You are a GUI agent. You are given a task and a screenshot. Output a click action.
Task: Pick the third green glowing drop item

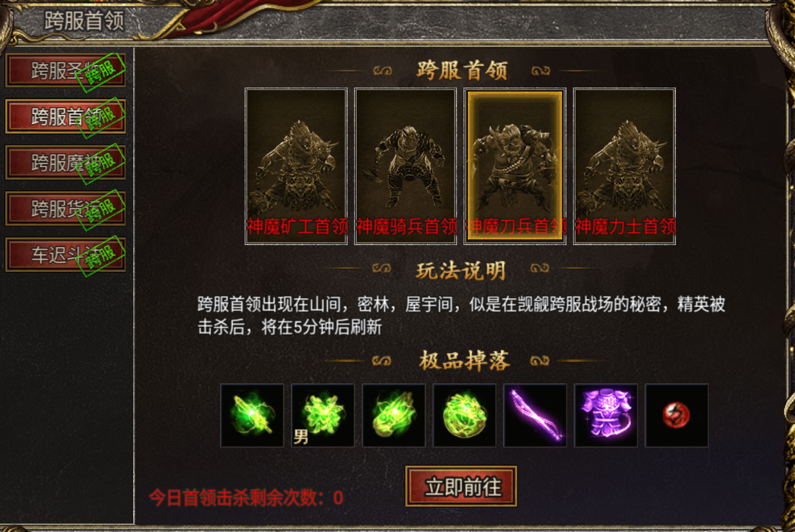(393, 416)
